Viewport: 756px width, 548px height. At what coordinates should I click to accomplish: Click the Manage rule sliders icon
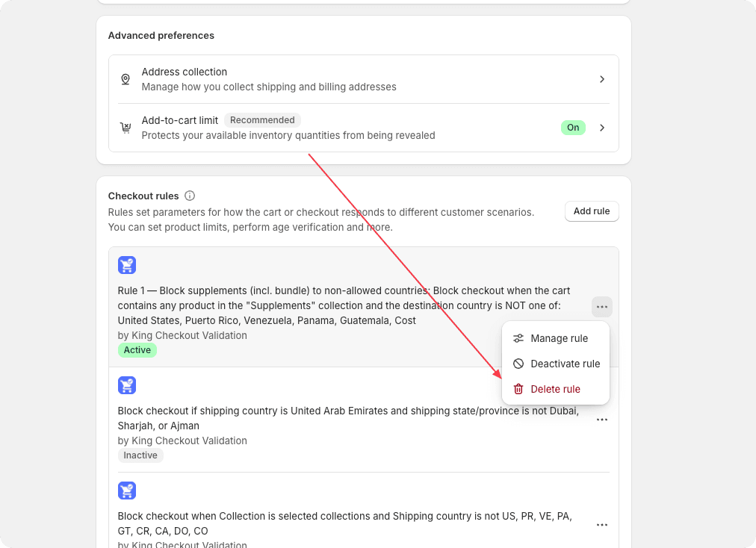click(518, 338)
